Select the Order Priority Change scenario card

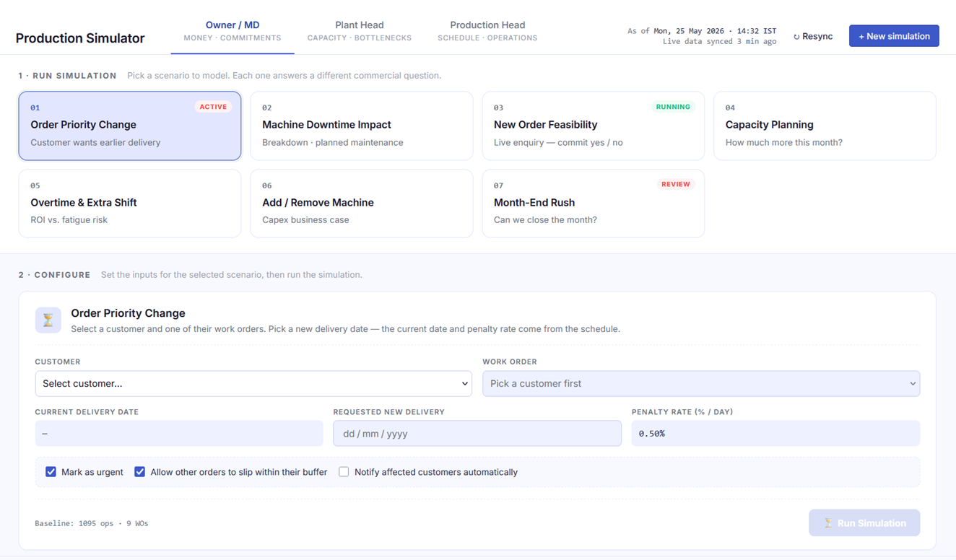130,126
